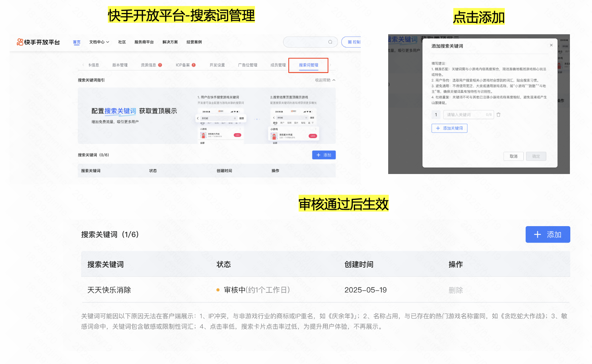Switch to the 成员管理 tab
The height and width of the screenshot is (364, 592).
click(278, 65)
